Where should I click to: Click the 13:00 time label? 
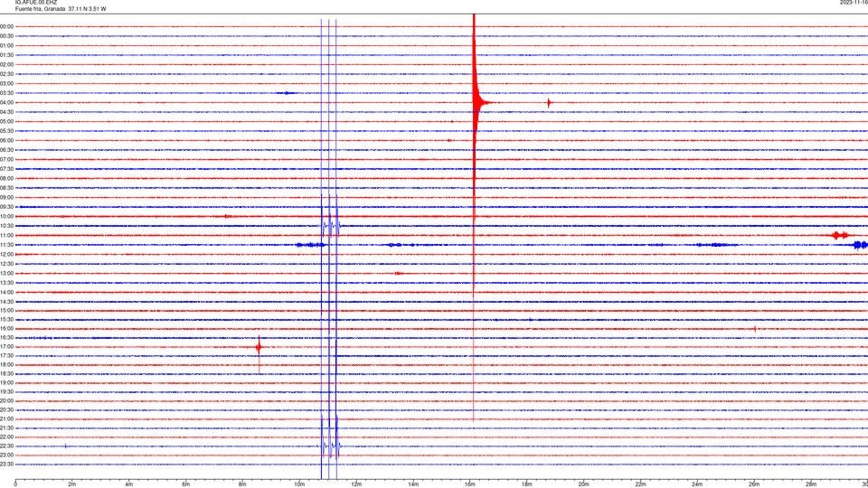tap(7, 273)
